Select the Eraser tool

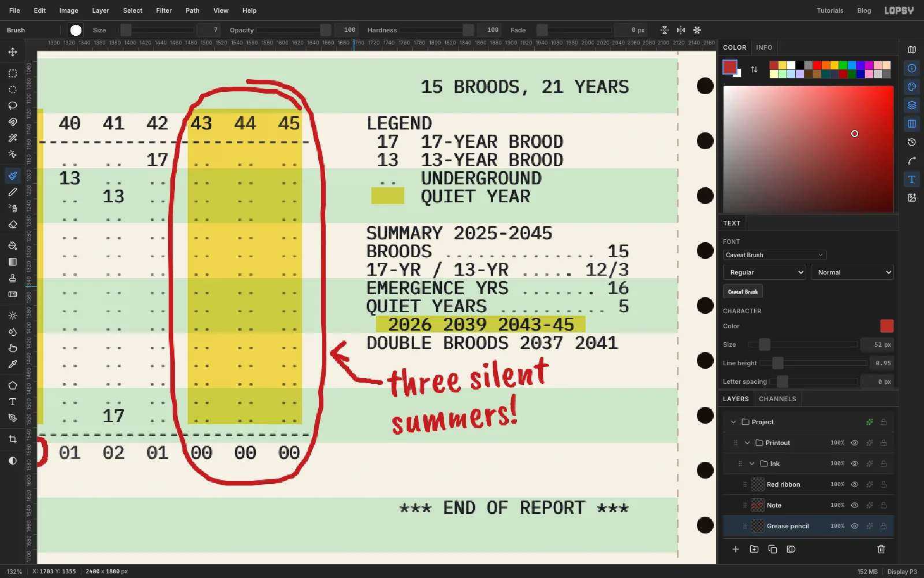coord(13,224)
